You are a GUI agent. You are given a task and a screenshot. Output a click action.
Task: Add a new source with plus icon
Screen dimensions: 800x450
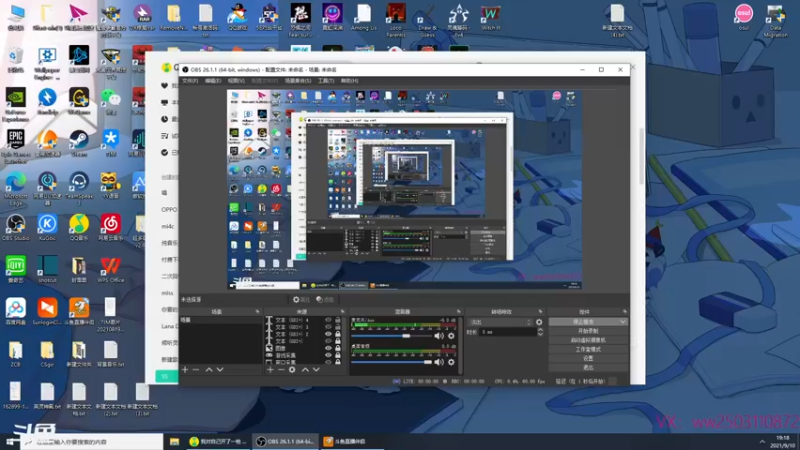(270, 369)
